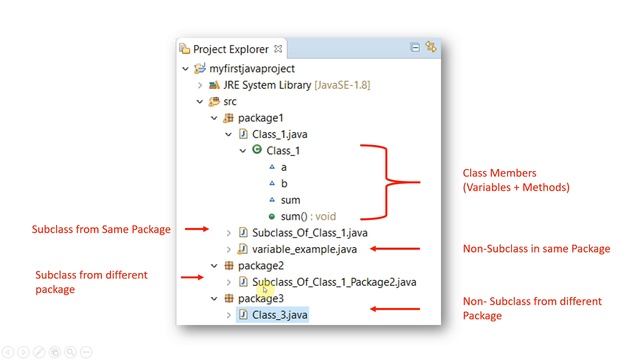Expand the Subclass_Of_Class_1.java node

point(229,233)
